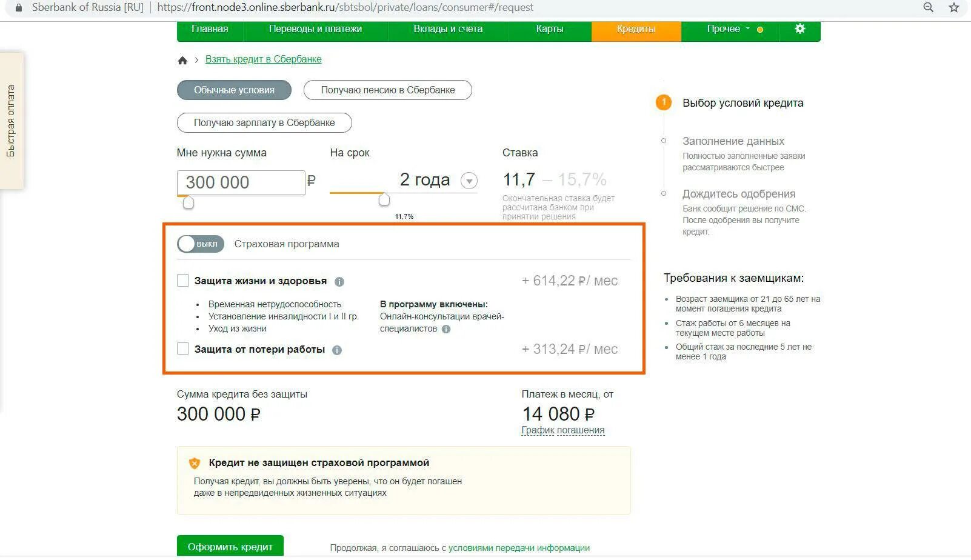Click the loan term slider handle
The image size is (971, 560).
click(384, 199)
